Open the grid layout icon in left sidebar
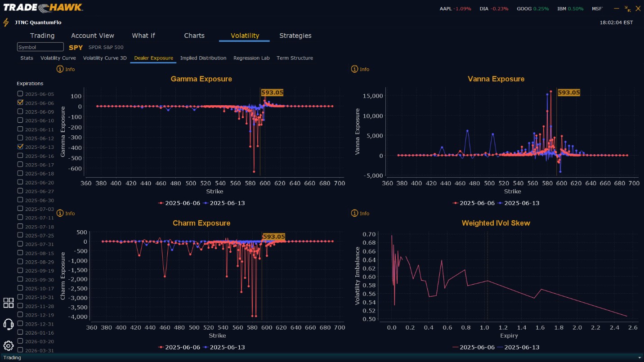Image resolution: width=644 pixels, height=362 pixels. (x=9, y=303)
